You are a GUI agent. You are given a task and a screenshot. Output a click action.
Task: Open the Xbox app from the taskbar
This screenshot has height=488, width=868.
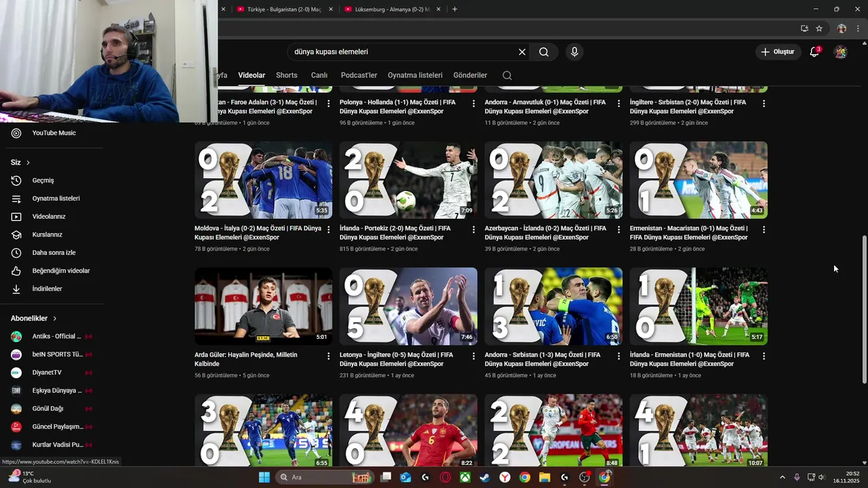tap(465, 477)
